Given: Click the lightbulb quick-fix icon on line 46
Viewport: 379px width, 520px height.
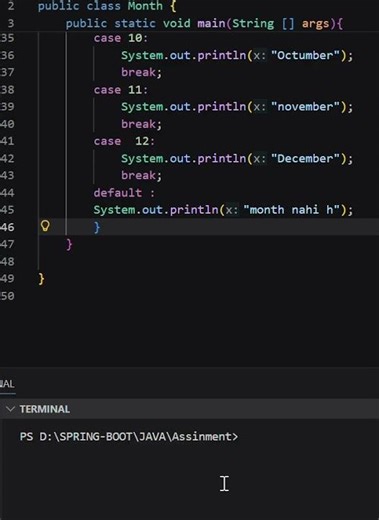Looking at the screenshot, I should coord(45,226).
